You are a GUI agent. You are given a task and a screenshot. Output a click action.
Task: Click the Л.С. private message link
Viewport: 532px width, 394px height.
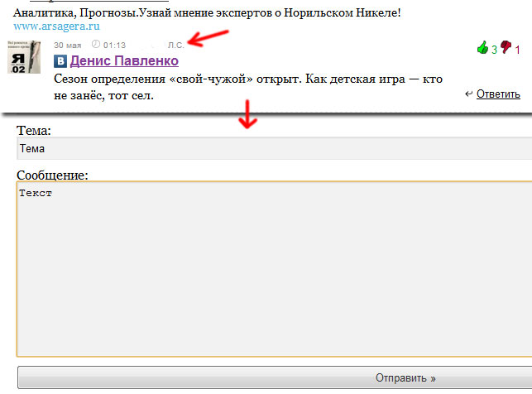pyautogui.click(x=175, y=45)
